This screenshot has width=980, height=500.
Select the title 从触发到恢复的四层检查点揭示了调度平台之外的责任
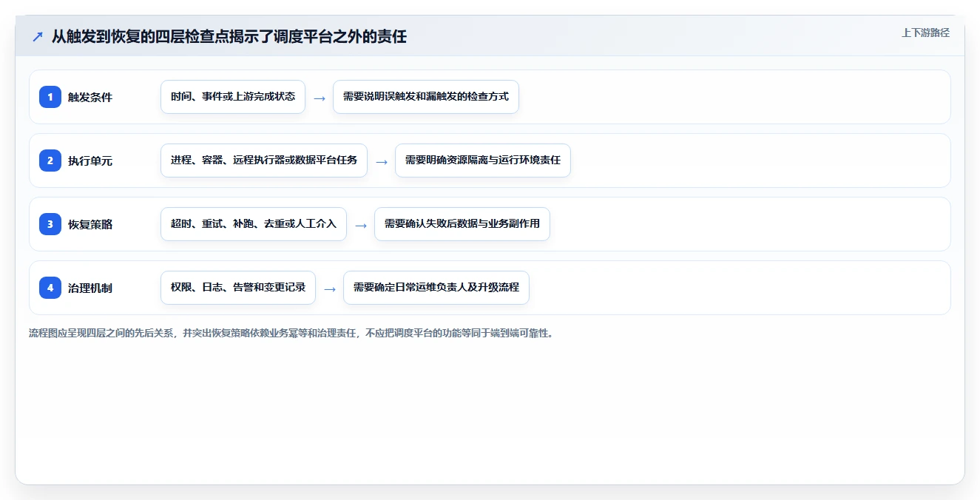pos(229,36)
